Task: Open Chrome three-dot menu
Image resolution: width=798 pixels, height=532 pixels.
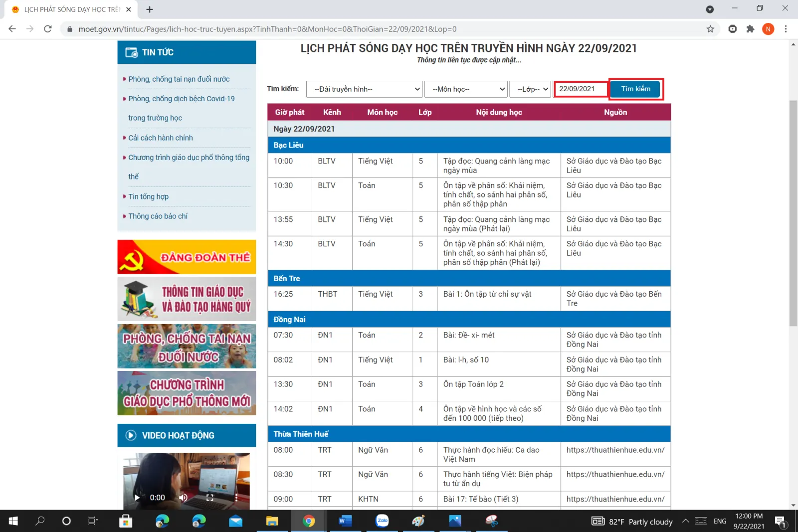Action: [786, 29]
